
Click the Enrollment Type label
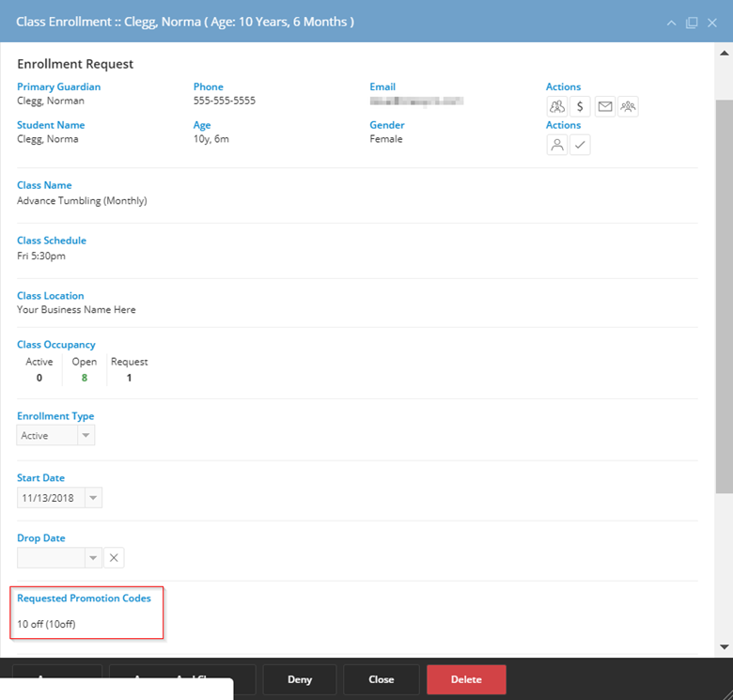(x=55, y=416)
